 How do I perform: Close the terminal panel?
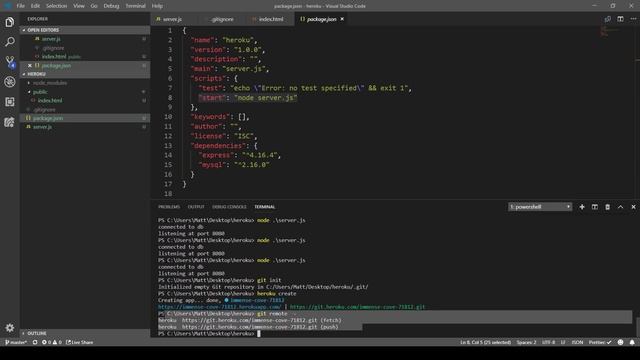[633, 207]
